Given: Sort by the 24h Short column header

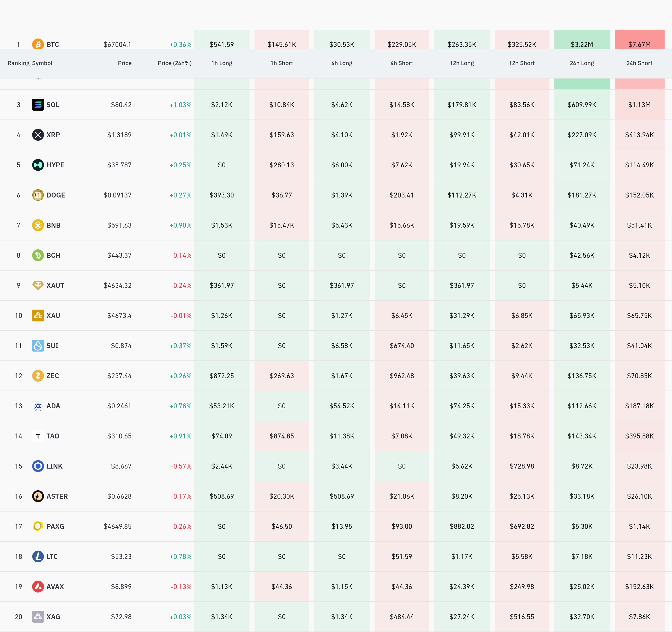Looking at the screenshot, I should 639,63.
